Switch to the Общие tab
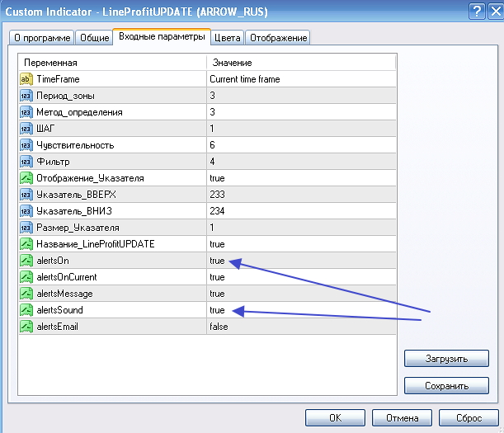This screenshot has height=433, width=504. (x=95, y=38)
